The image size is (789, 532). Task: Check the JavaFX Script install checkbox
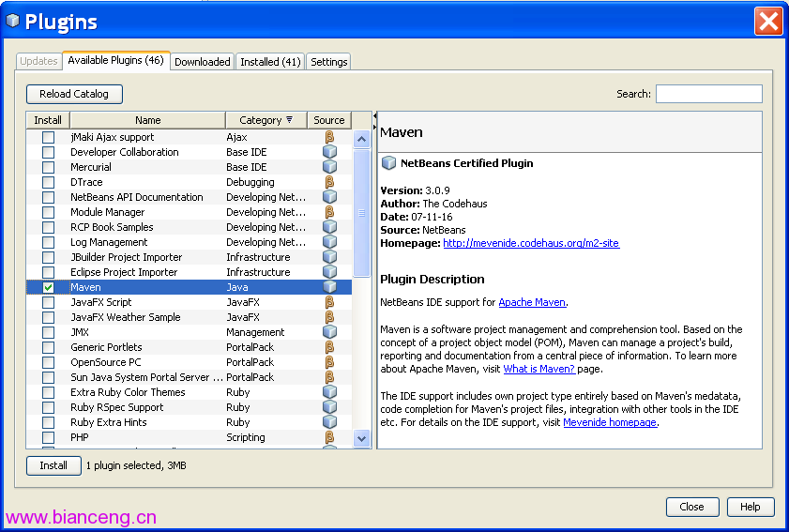tap(48, 302)
